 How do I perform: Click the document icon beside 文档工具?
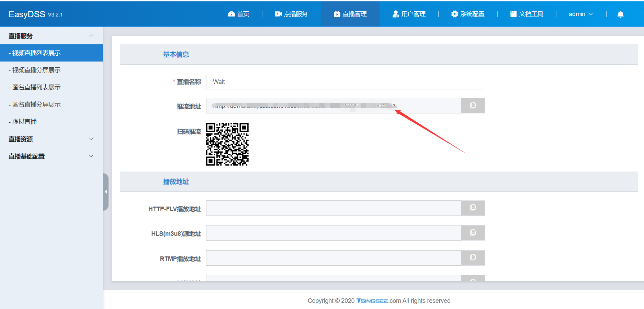point(513,14)
